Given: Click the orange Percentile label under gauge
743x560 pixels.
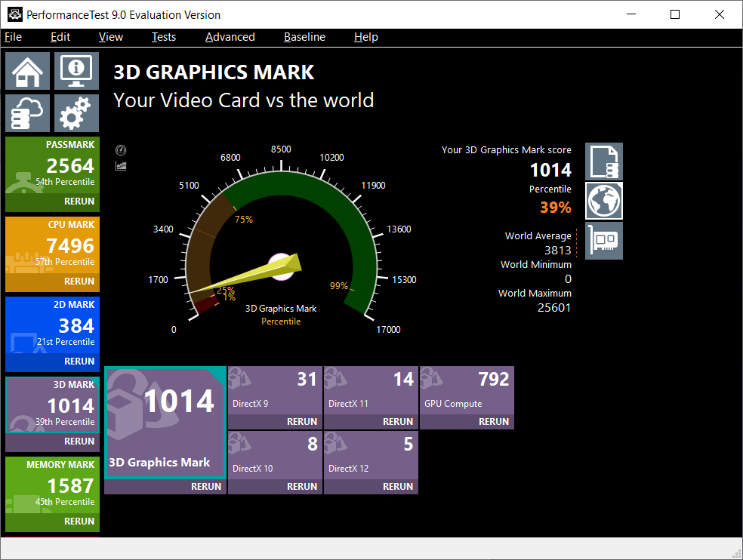Looking at the screenshot, I should click(281, 322).
